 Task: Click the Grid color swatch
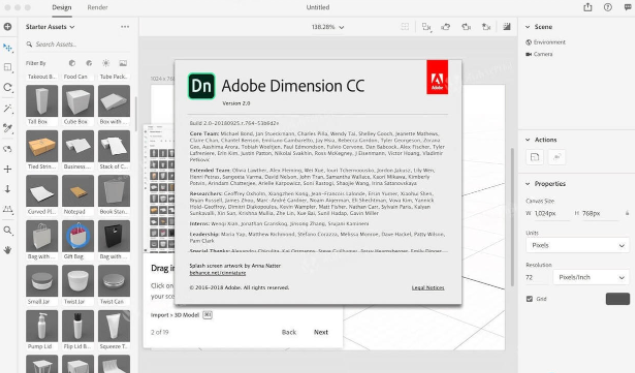618,299
